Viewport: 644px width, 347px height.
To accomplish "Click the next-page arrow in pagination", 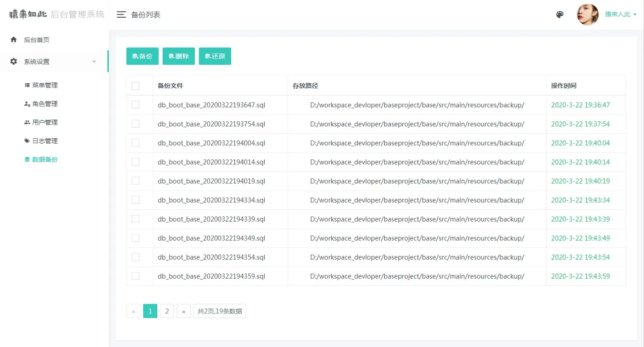I will (184, 311).
